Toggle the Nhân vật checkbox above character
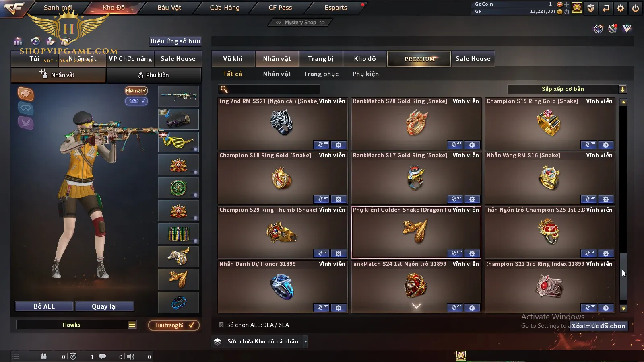 tap(136, 90)
